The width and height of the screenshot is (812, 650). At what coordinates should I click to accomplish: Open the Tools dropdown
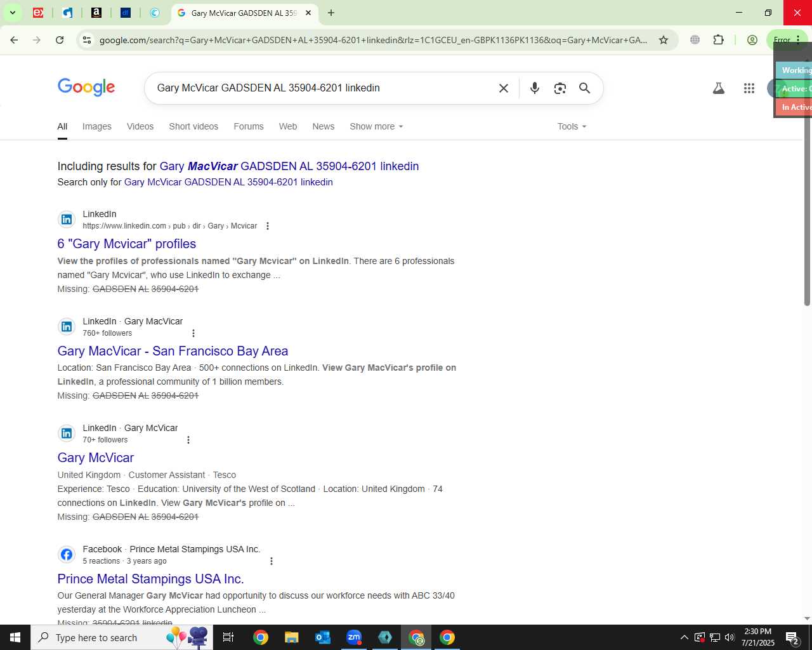tap(572, 126)
